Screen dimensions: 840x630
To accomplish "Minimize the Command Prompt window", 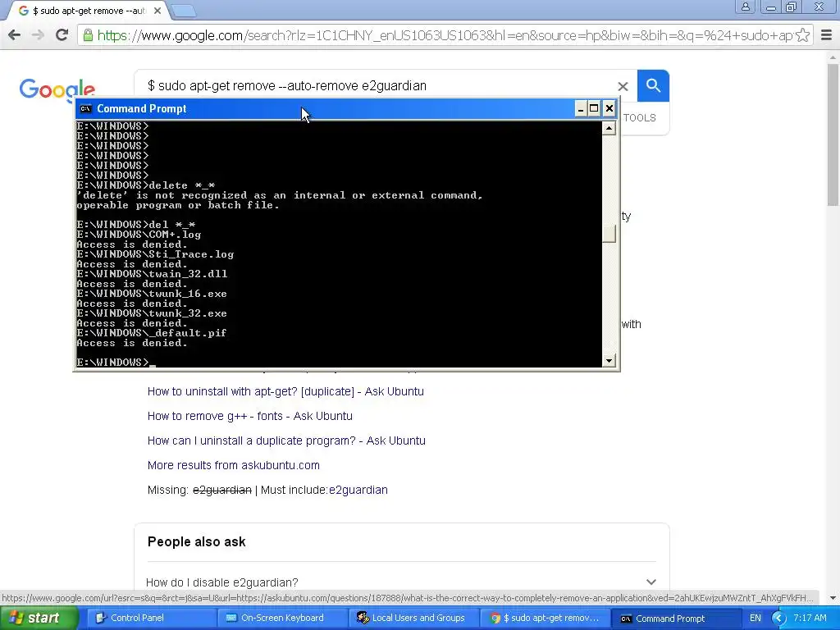I will coord(581,109).
